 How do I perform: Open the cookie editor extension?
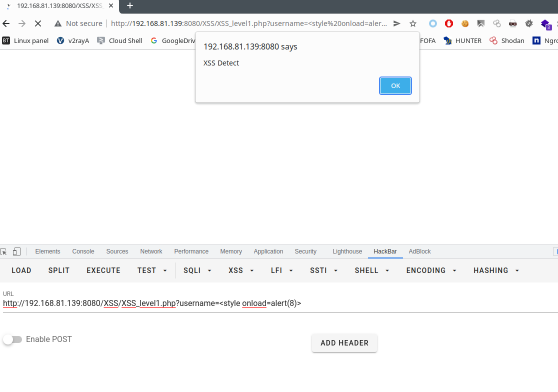465,23
